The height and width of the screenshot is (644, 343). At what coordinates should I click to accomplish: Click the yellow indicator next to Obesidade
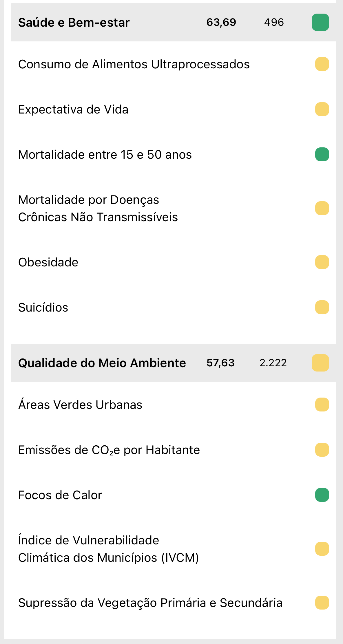(322, 262)
